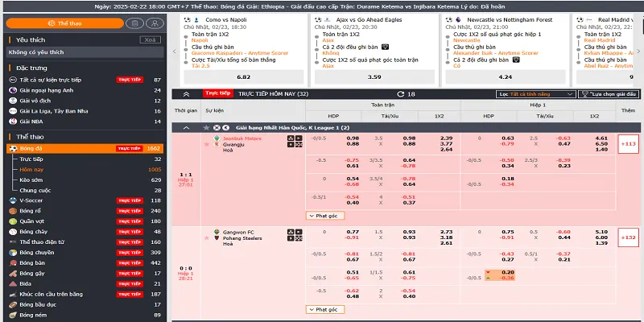Click the Bida billiards icon in sidebar

(13, 284)
